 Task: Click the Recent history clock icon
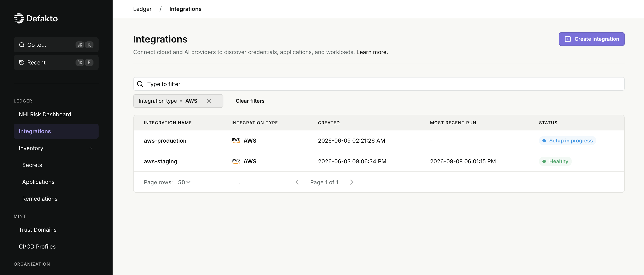tap(22, 63)
